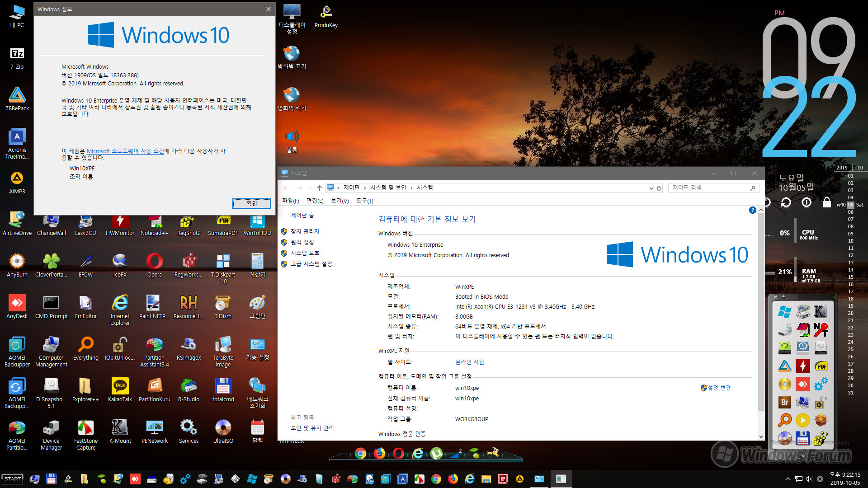Launch Opera browser desktop icon
Screen dimensions: 868x488
pos(154,265)
